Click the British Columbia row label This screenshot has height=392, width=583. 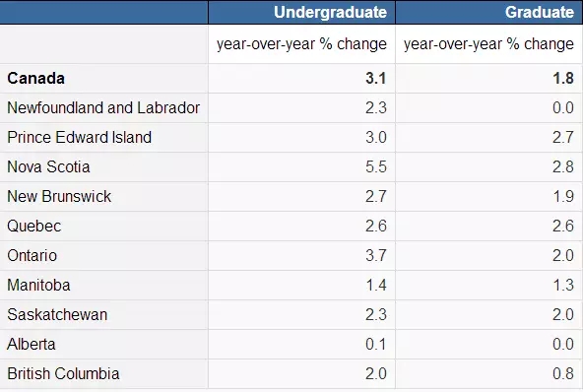point(63,373)
